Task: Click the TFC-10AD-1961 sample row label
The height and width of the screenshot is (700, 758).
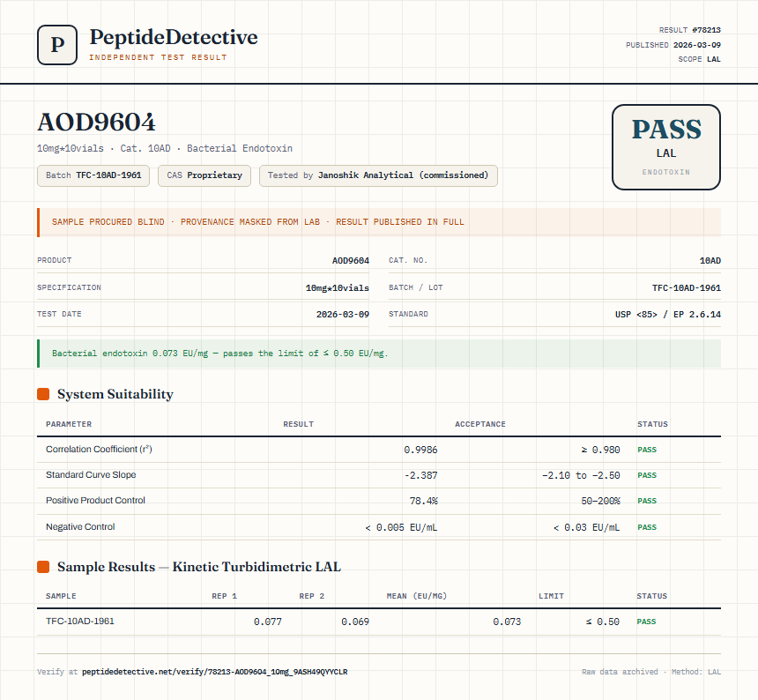Action: pyautogui.click(x=79, y=622)
